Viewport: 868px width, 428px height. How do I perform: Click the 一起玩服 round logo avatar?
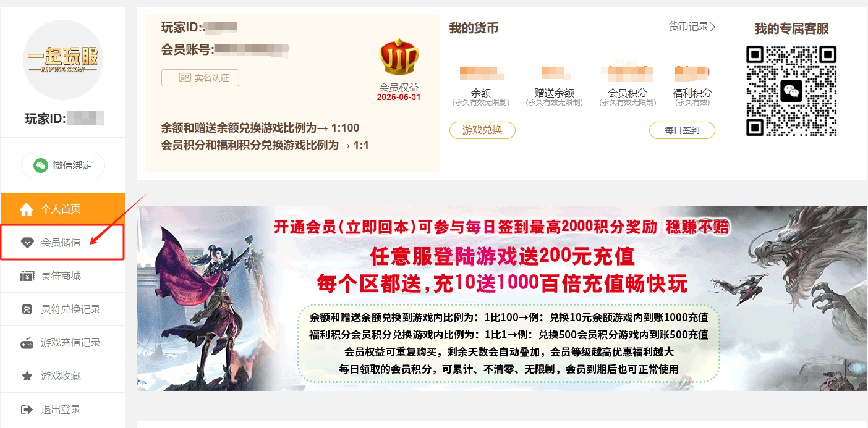pos(63,60)
